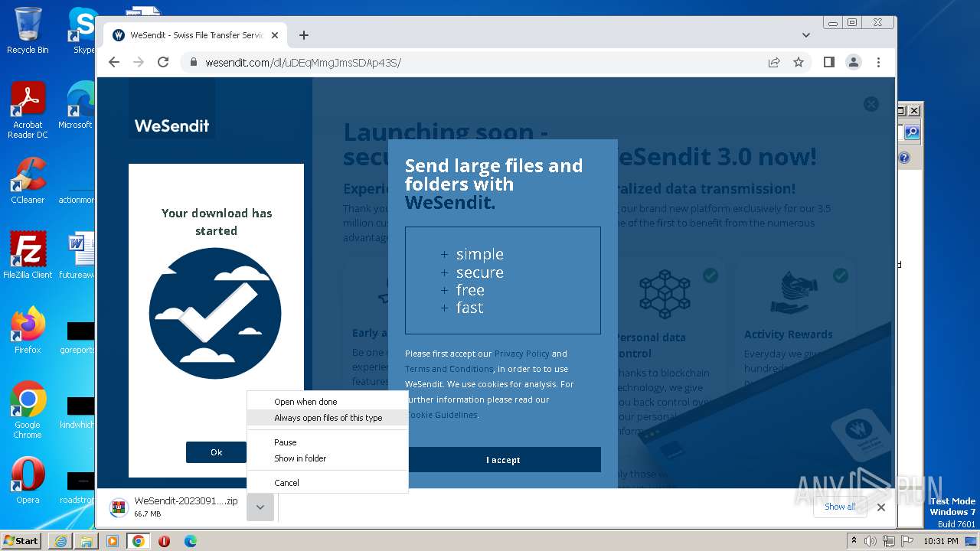Close the downloads bar
This screenshot has width=980, height=551.
click(881, 507)
